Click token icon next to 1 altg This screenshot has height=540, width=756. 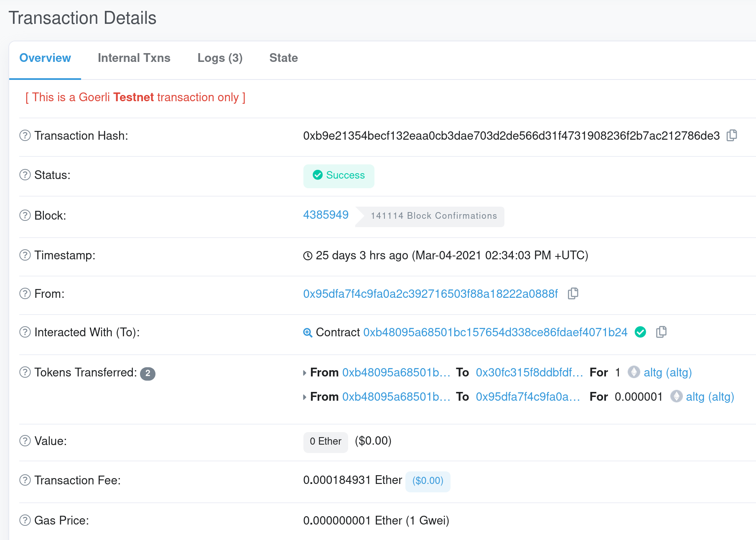click(x=634, y=372)
